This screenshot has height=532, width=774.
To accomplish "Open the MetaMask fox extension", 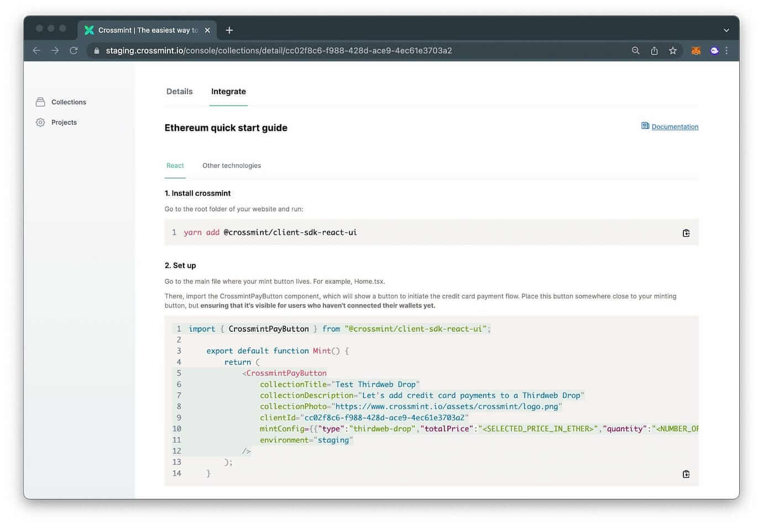I will tap(696, 51).
